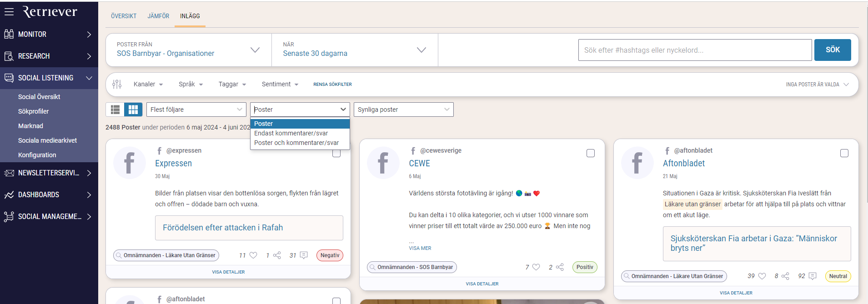The image size is (868, 304).
Task: Choose Poster och kommentarer/svar option
Action: click(300, 143)
